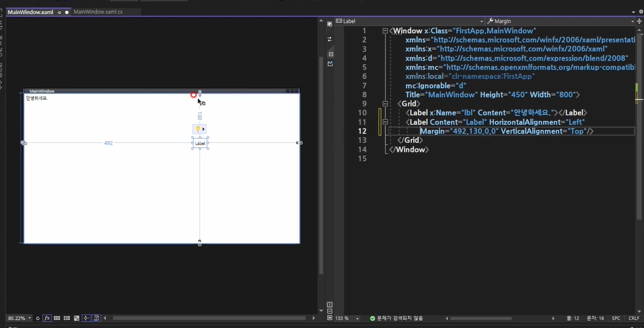Click the 492 left margin value in designer

coord(108,143)
